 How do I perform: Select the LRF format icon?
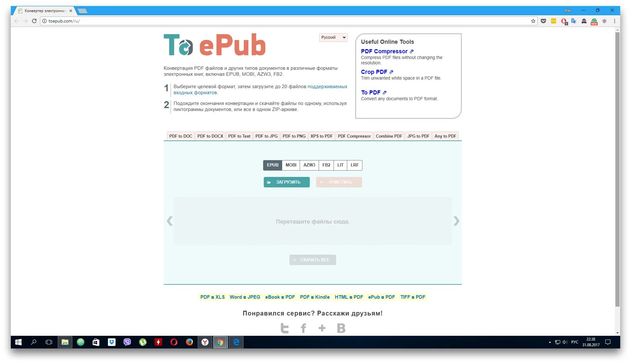[x=354, y=165]
